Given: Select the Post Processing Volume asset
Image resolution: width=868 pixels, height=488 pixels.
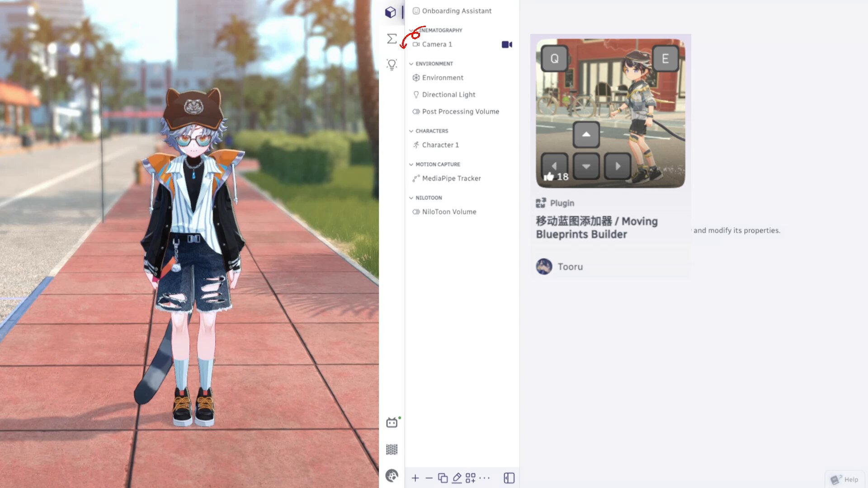Looking at the screenshot, I should 462,112.
